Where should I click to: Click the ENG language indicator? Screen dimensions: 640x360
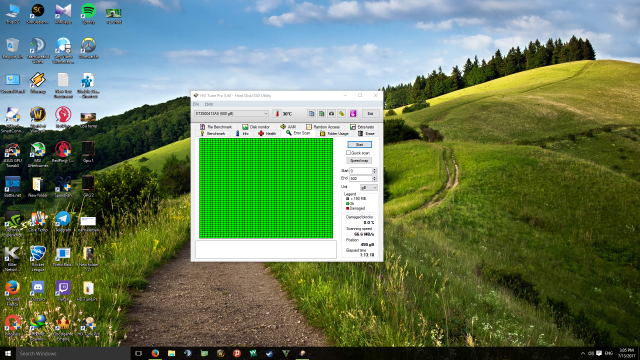click(x=609, y=353)
